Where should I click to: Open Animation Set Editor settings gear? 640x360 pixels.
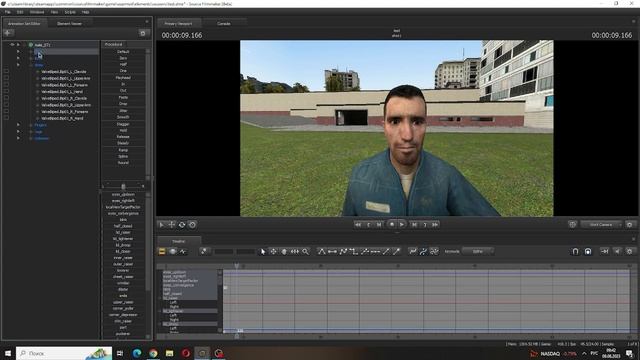point(142,33)
